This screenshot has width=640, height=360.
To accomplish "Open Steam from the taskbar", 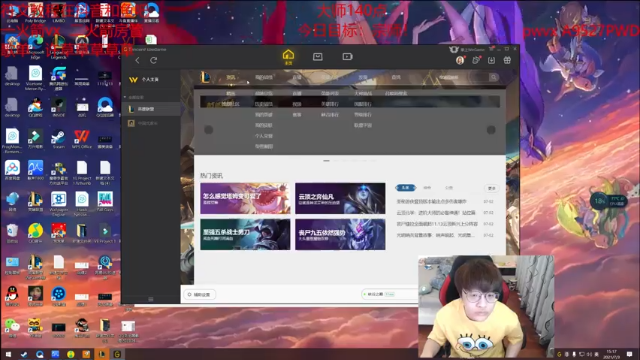I will [x=24, y=354].
